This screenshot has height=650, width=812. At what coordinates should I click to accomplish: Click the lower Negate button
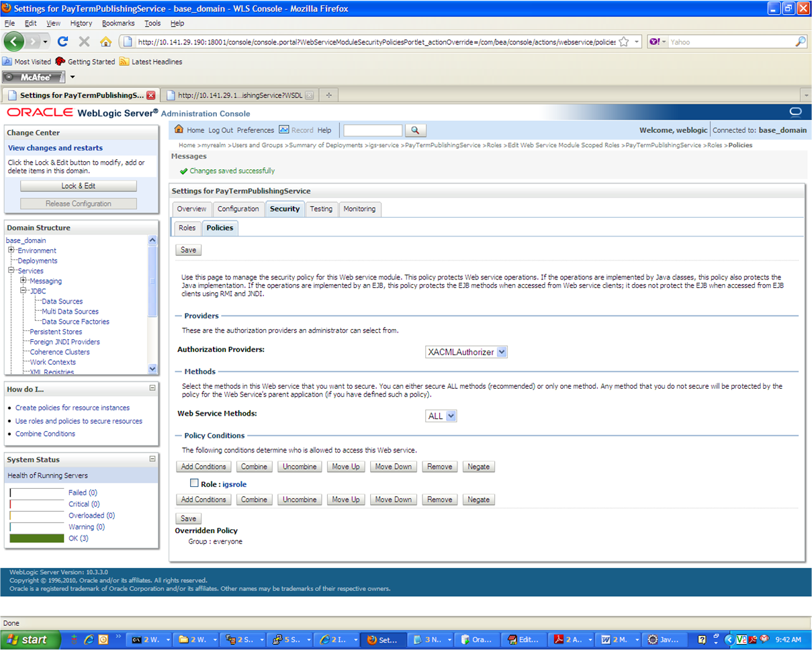479,500
